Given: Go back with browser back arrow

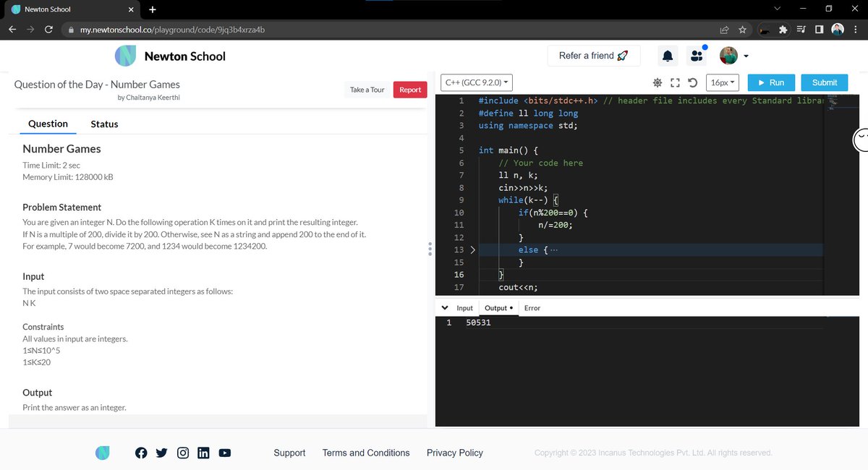Looking at the screenshot, I should point(12,30).
